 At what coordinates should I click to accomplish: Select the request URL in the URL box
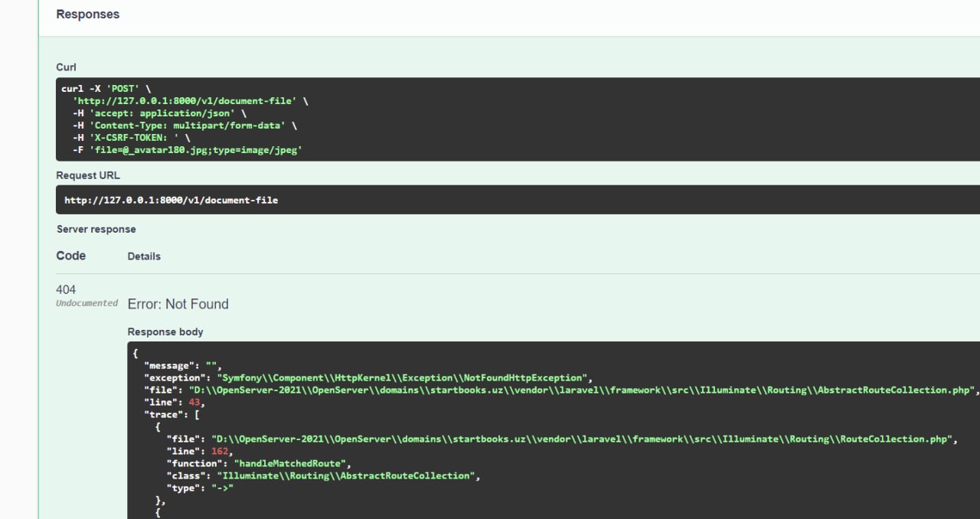click(x=171, y=200)
